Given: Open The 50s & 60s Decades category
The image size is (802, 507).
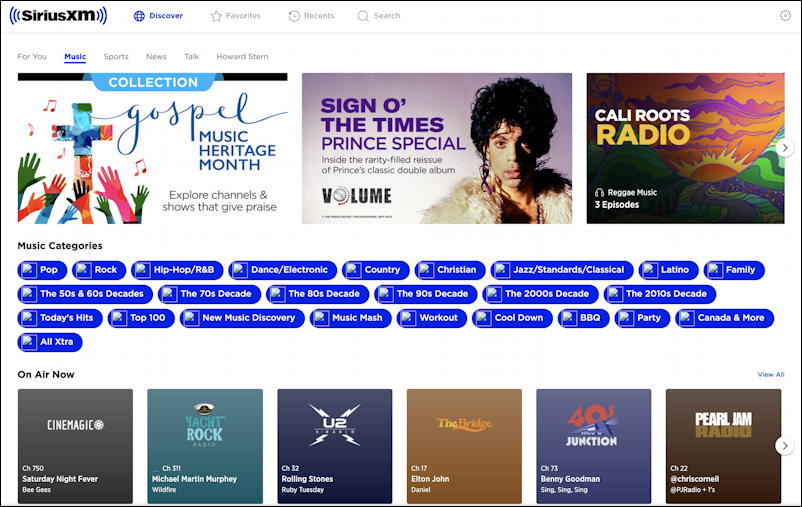Looking at the screenshot, I should (85, 294).
